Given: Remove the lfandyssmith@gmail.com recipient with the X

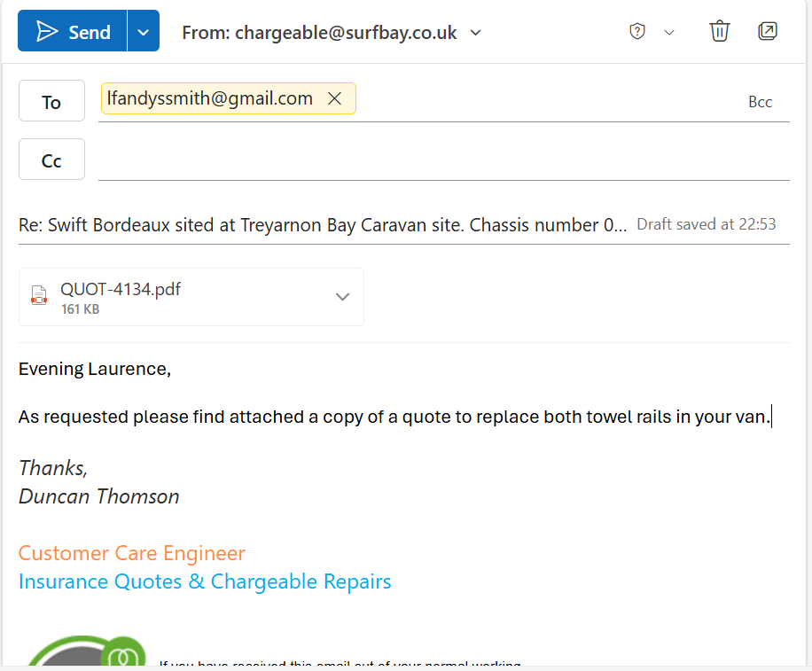Looking at the screenshot, I should [335, 99].
